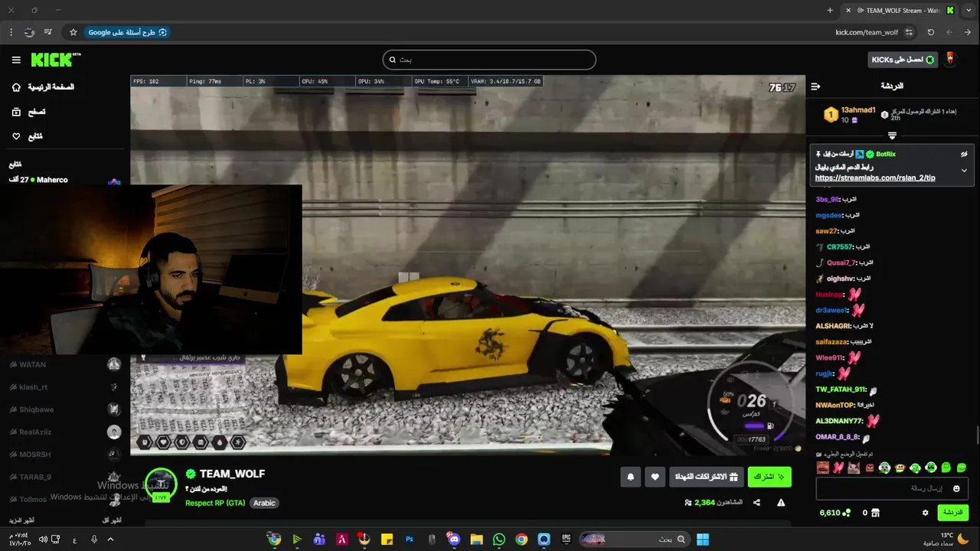980x551 pixels.
Task: Click WATAN channel in sidebar
Action: point(65,364)
